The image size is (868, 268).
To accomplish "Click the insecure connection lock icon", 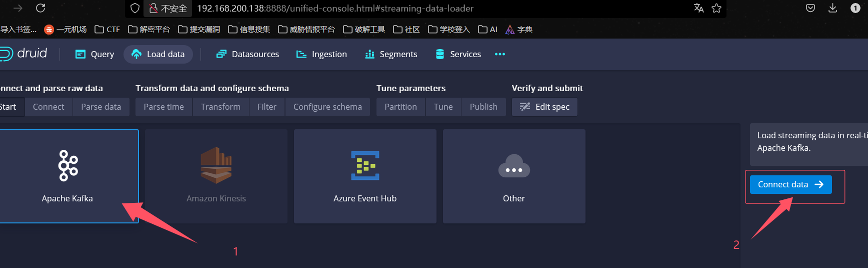I will [153, 8].
